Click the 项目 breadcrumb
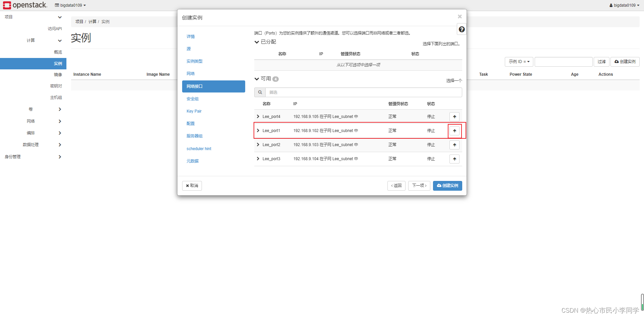Screen dimensions: 644x317 (79, 21)
